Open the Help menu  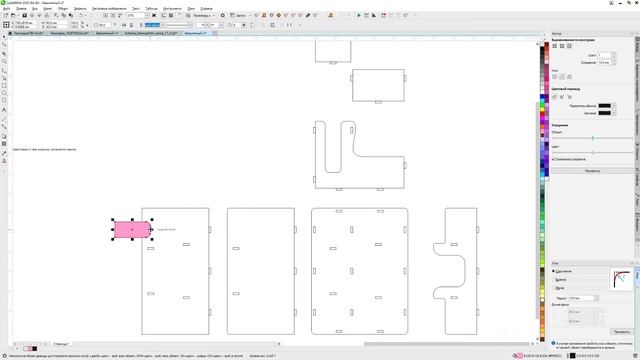pos(207,9)
